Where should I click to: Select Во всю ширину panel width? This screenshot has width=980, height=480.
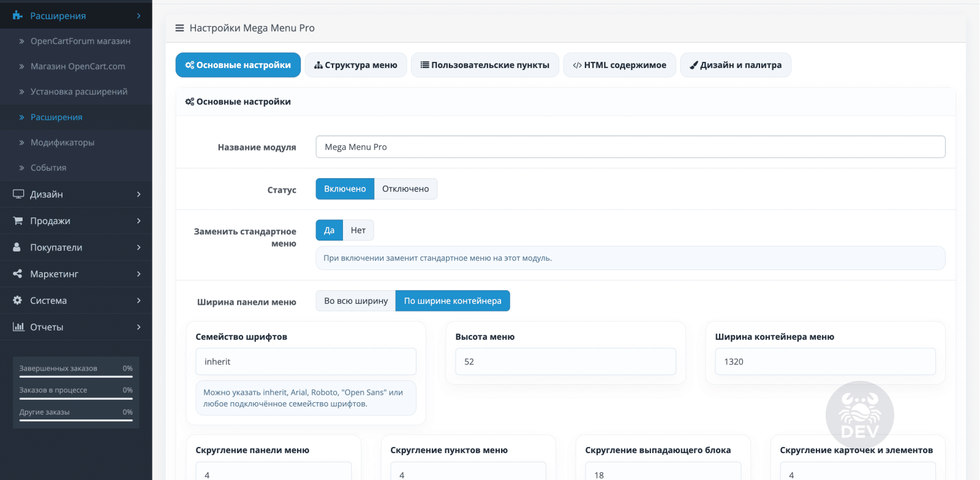click(356, 301)
